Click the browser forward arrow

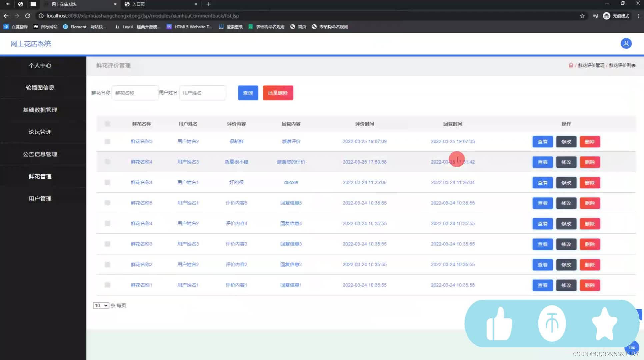coord(17,16)
